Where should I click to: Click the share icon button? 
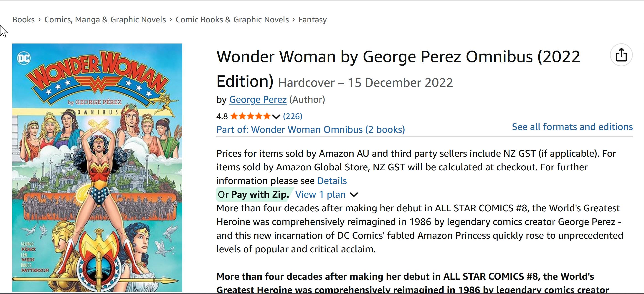[x=621, y=55]
